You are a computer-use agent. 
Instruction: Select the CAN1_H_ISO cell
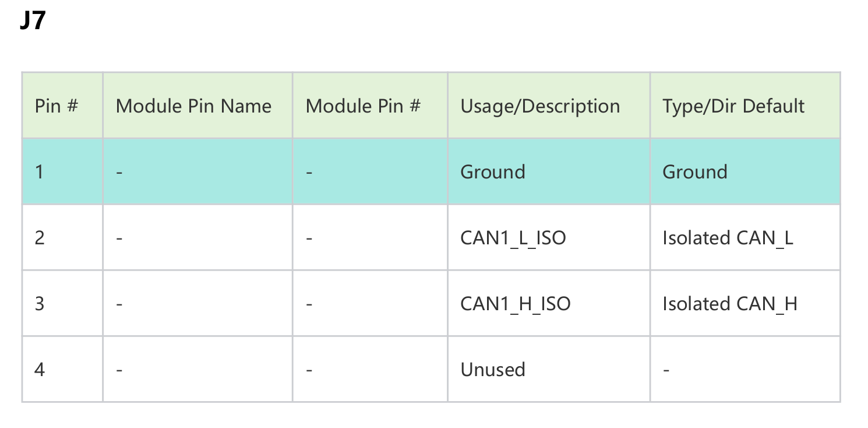(x=516, y=304)
